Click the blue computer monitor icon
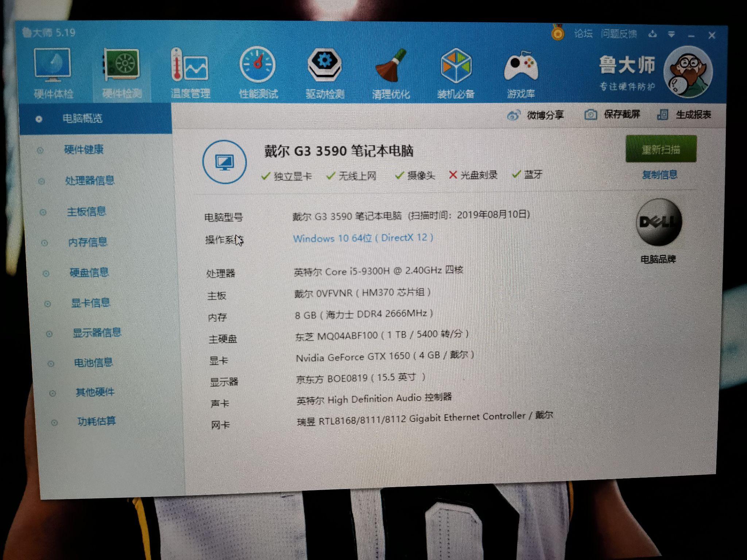Image resolution: width=747 pixels, height=560 pixels. (x=225, y=162)
